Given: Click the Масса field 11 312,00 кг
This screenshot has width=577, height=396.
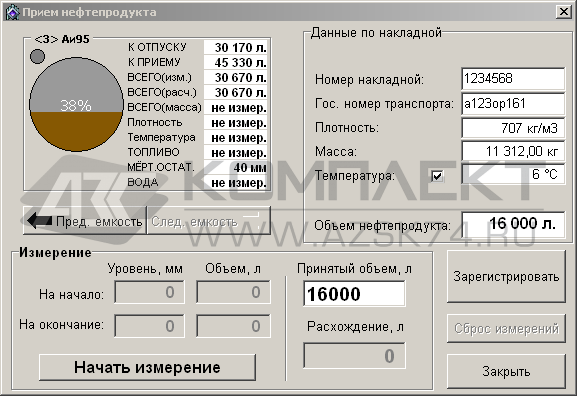Looking at the screenshot, I should tap(513, 151).
